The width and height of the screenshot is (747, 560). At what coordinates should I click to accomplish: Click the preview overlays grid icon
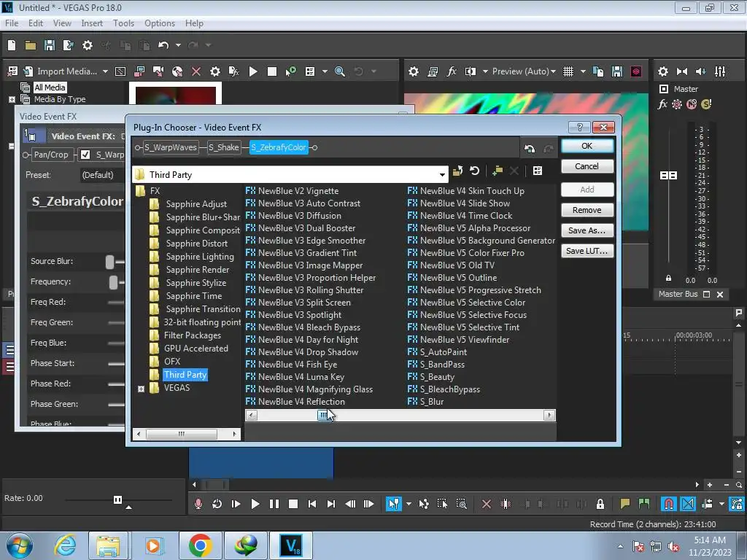coord(568,71)
